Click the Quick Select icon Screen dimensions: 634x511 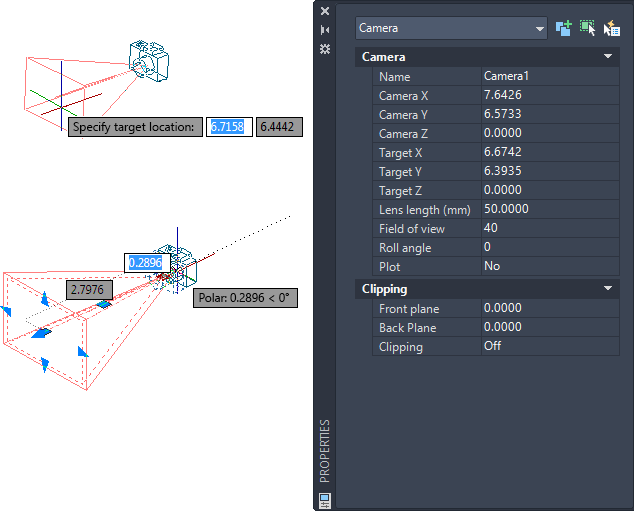tap(612, 28)
